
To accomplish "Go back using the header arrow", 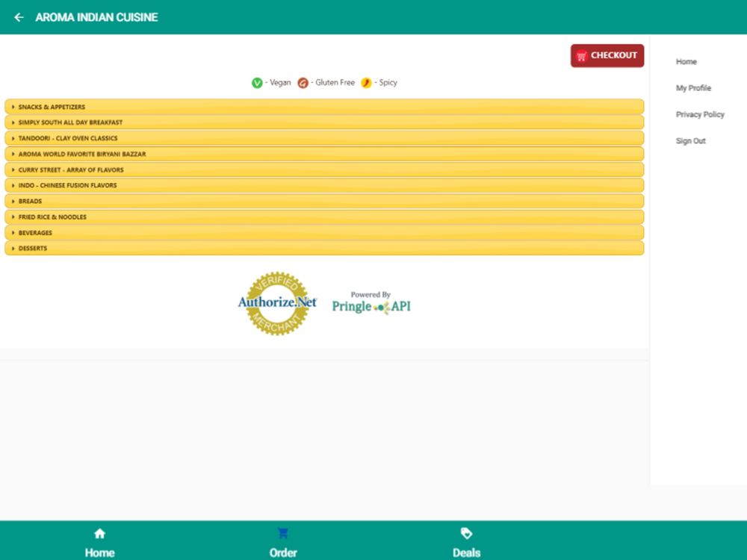I will (x=19, y=17).
